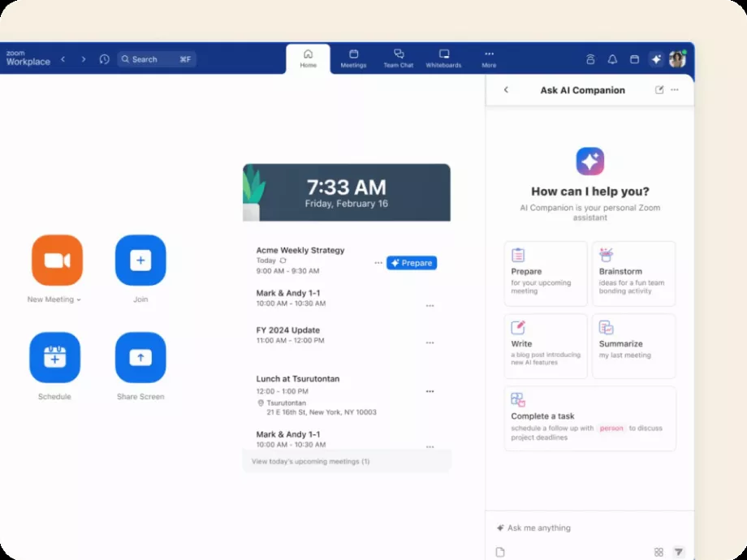Click the Tsurutontan location pin icon
This screenshot has height=560, width=747.
[x=261, y=403]
